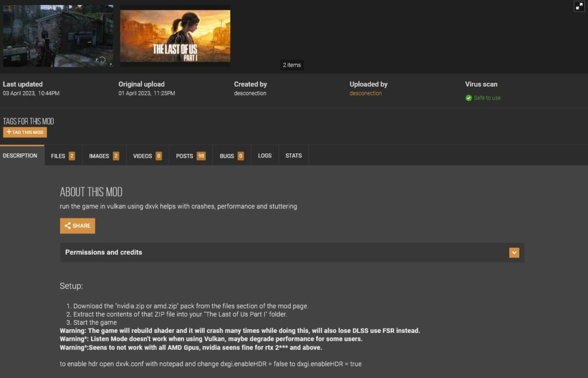Click the Setup: heading
The image size is (588, 378).
point(71,286)
